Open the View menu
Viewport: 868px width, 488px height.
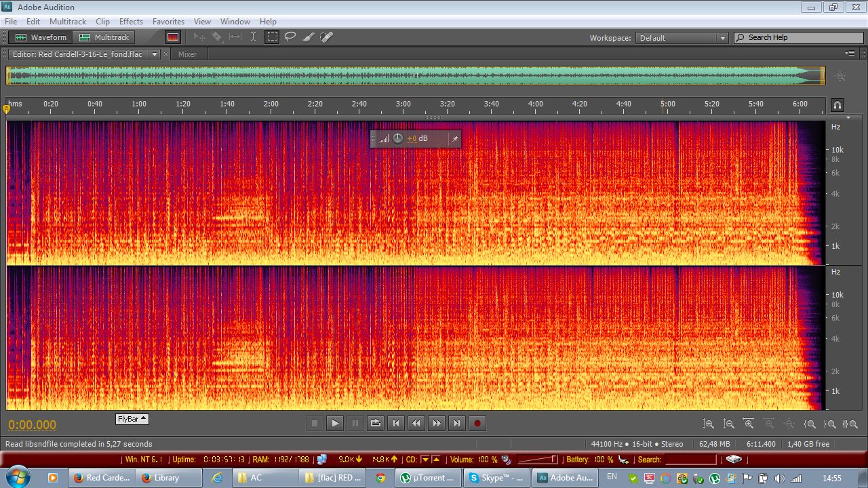[x=202, y=22]
